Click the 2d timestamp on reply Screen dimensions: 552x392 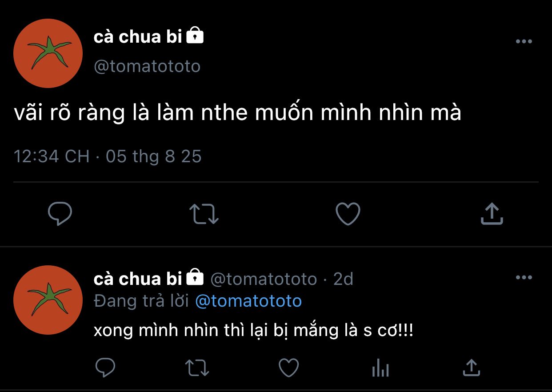point(343,279)
